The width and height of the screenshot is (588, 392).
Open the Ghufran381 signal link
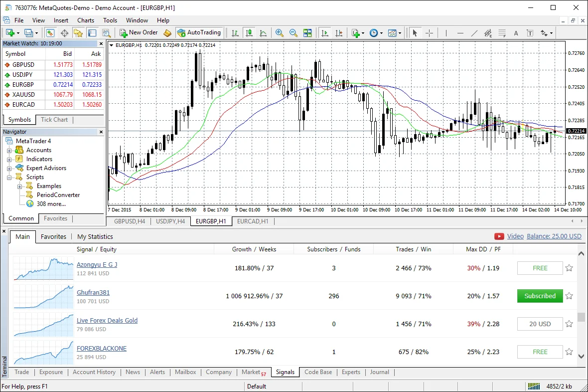[x=93, y=292]
